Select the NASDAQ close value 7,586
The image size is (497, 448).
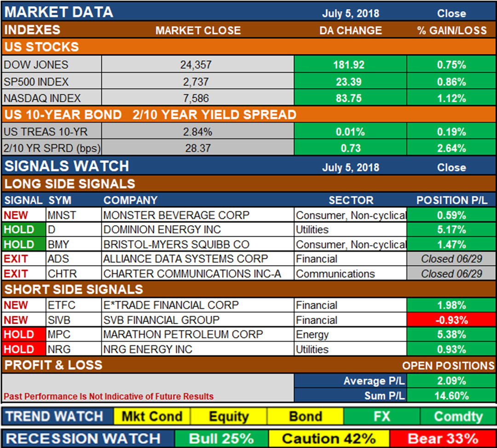pyautogui.click(x=196, y=98)
